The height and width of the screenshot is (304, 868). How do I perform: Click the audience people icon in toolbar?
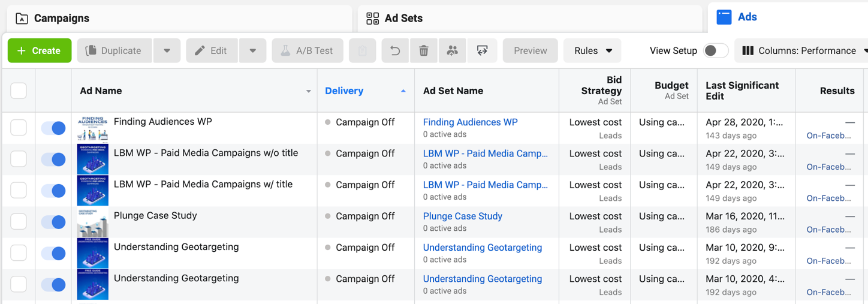(x=453, y=51)
